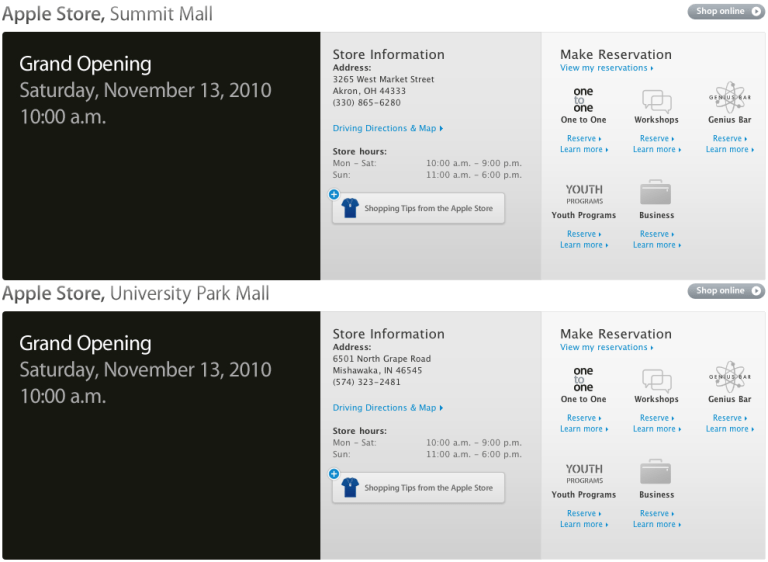Click the address 3265 West Market Street

[x=383, y=79]
